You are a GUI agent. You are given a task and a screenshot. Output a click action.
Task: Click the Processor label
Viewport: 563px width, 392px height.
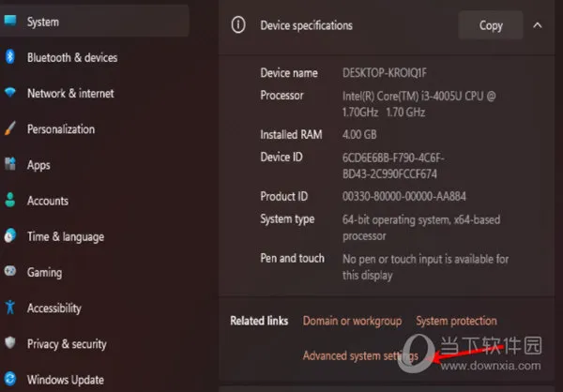click(281, 96)
